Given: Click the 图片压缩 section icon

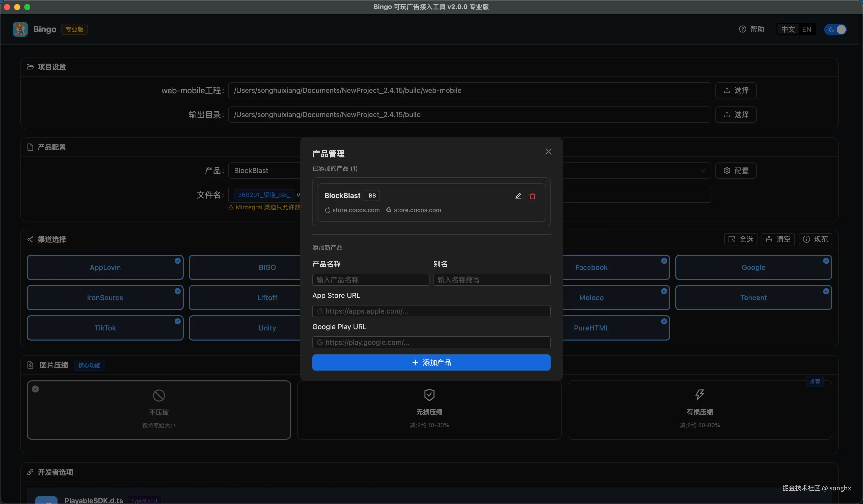Looking at the screenshot, I should [x=30, y=365].
